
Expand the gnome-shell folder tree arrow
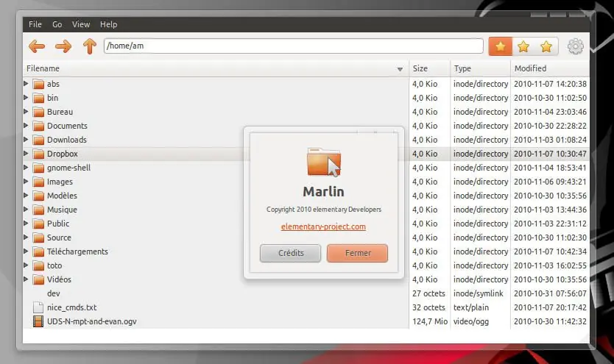(26, 168)
